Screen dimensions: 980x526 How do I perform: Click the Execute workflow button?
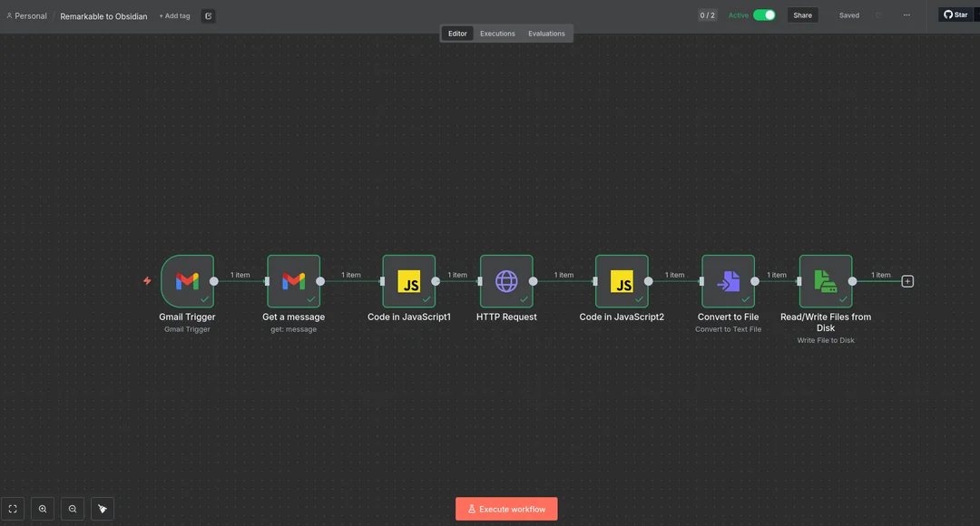tap(506, 509)
